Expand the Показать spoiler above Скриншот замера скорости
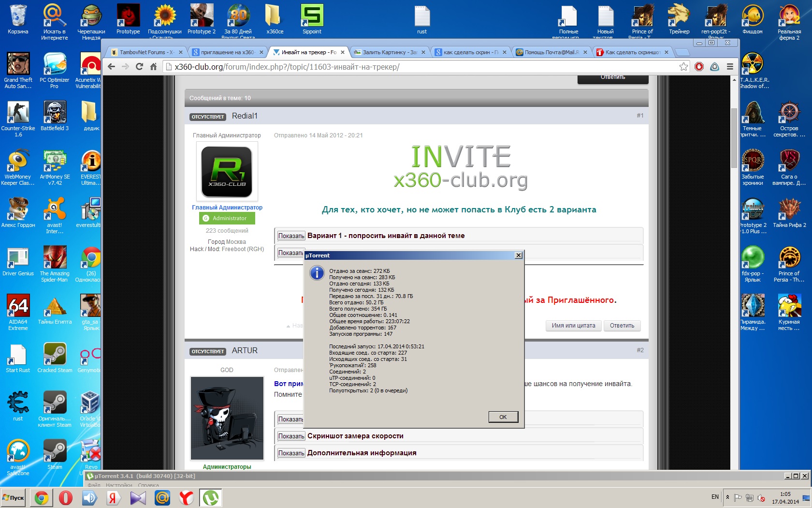 290,419
